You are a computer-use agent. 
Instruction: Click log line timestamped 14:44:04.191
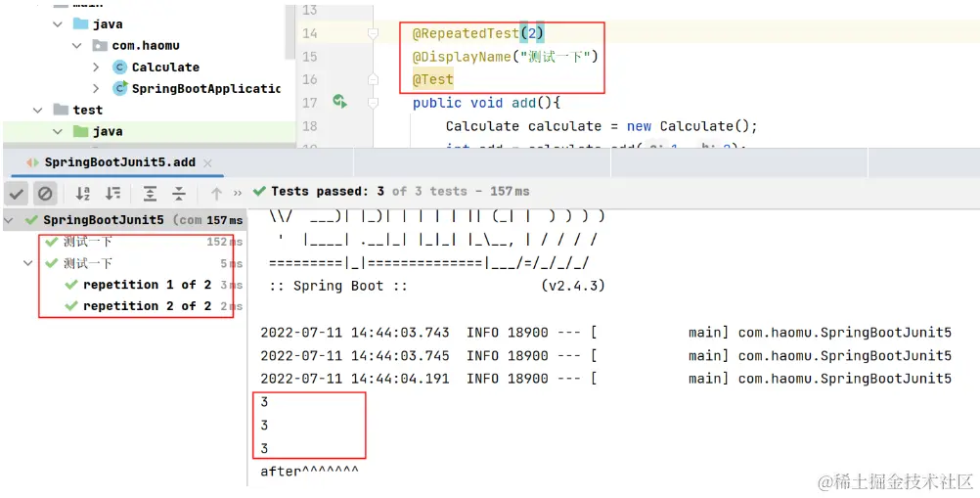coord(605,379)
